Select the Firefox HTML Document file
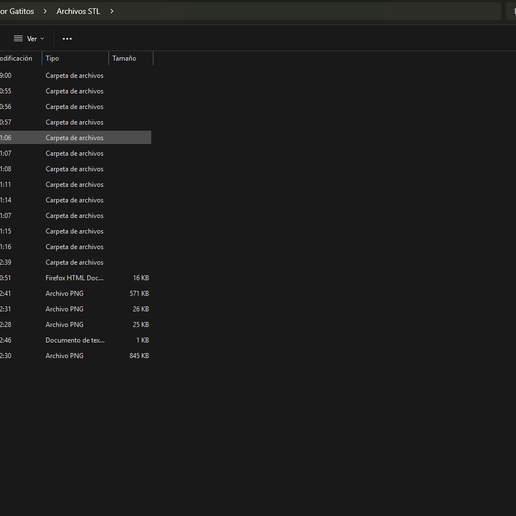Viewport: 516px width, 516px height. [75, 278]
